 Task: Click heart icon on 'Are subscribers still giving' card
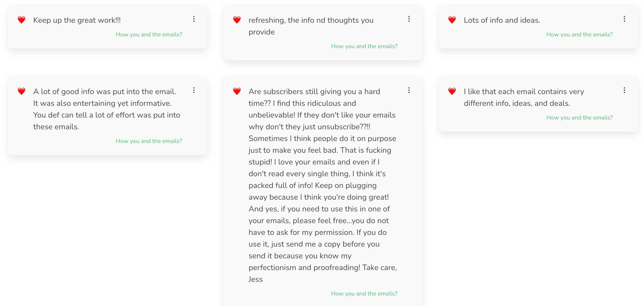[237, 91]
